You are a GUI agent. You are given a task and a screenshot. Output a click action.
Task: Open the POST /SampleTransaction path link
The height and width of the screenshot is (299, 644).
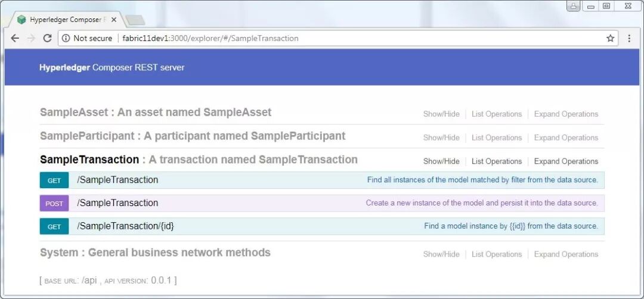117,203
